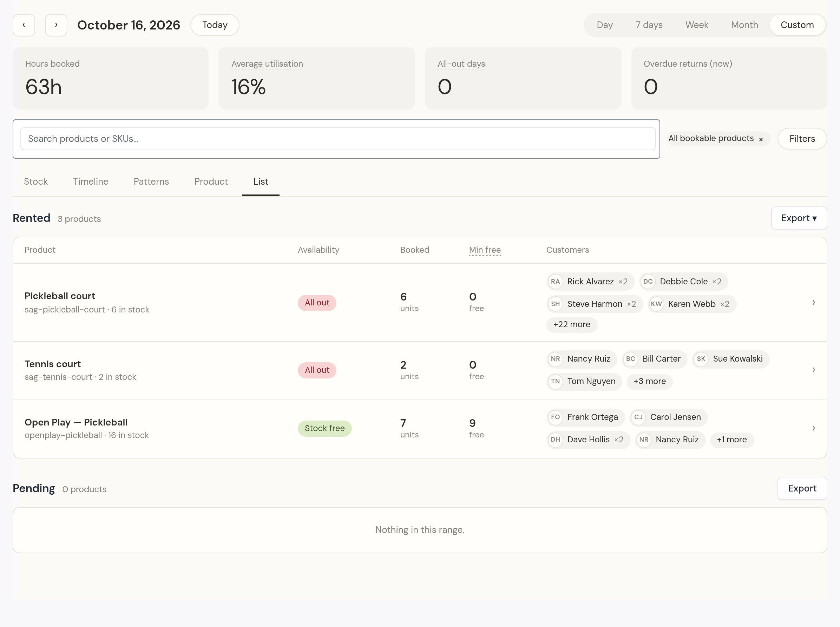Select Nancy Ruiz chip in Open Play row
This screenshot has width=840, height=627.
tap(670, 440)
